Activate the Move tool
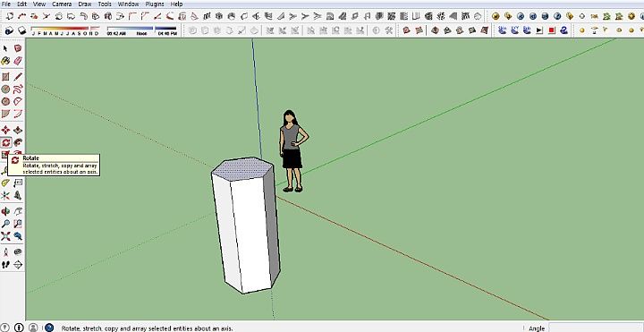644x332 pixels. [x=5, y=131]
